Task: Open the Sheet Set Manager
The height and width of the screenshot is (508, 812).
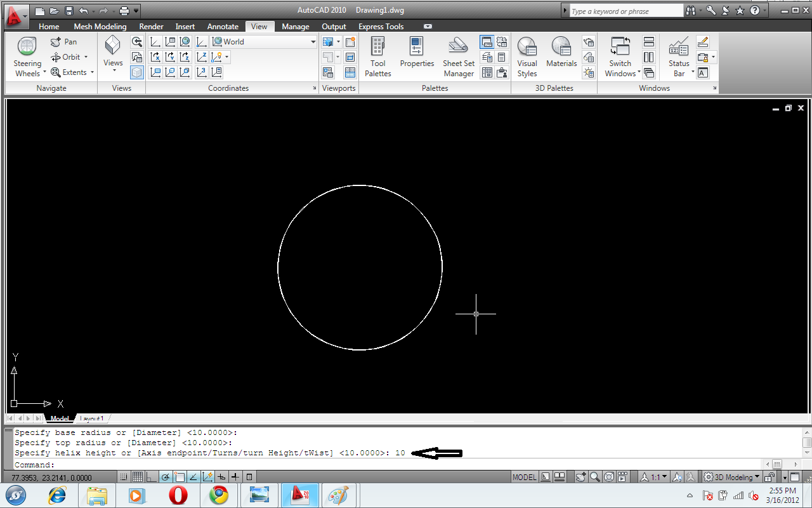Action: 458,57
